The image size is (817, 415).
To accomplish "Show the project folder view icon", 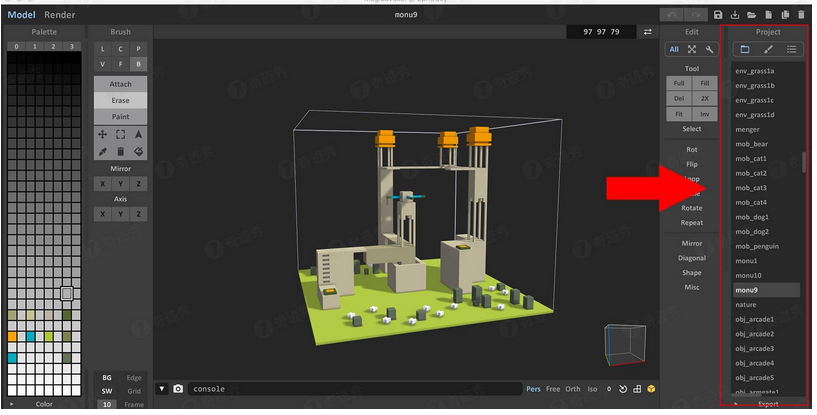I will coord(745,49).
